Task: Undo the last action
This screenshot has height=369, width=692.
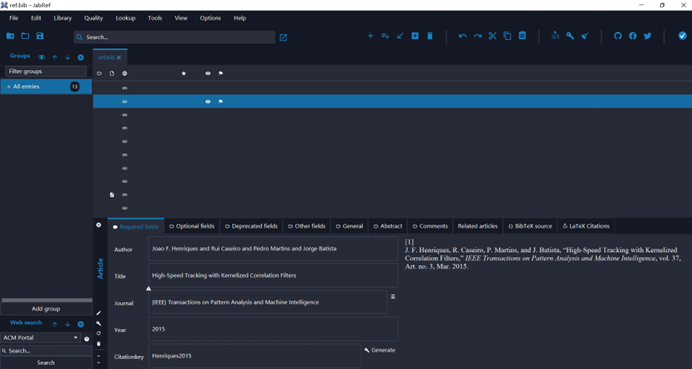Action: point(463,36)
